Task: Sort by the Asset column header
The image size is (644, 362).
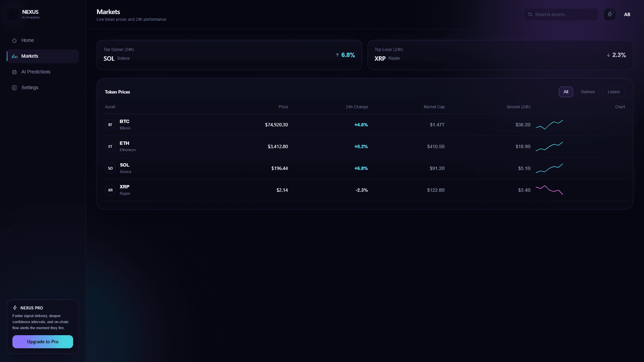Action: pos(110,107)
